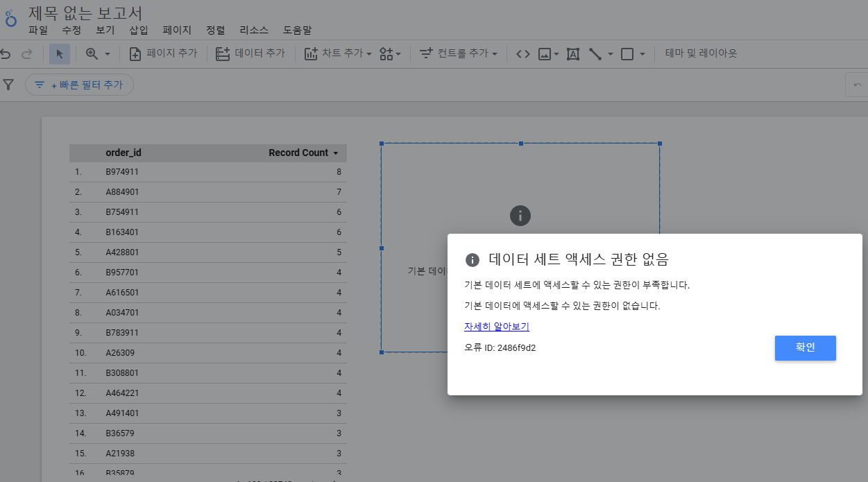Select table row with A428801
The width and height of the screenshot is (868, 482).
click(x=208, y=252)
